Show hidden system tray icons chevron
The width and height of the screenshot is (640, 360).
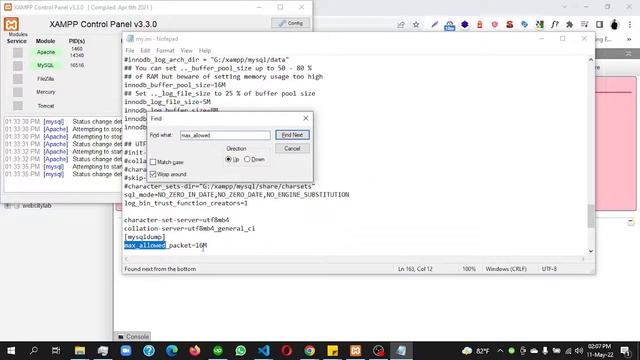pos(500,351)
